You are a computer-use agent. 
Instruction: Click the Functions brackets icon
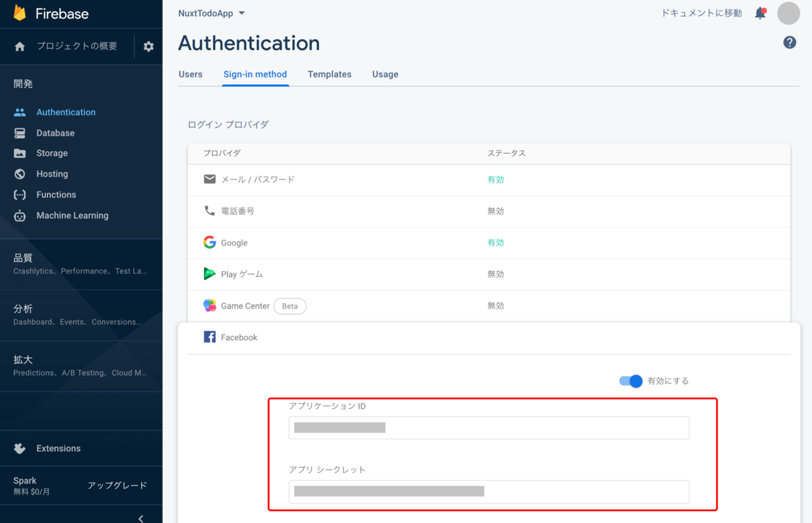[20, 195]
